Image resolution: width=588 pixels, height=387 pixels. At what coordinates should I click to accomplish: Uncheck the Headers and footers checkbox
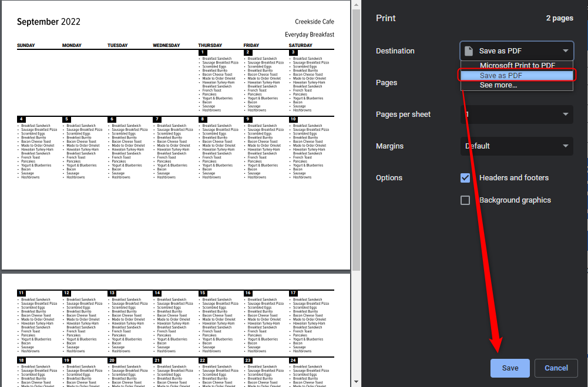tap(465, 178)
